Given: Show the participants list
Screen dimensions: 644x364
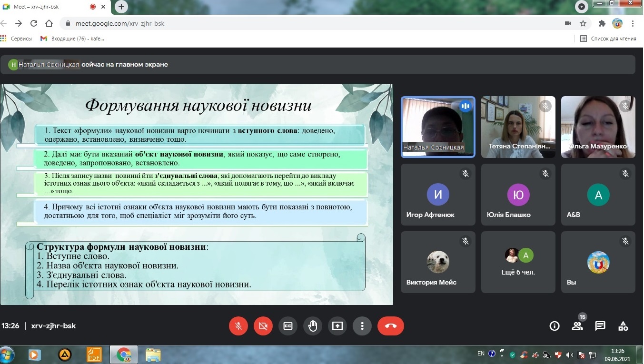Looking at the screenshot, I should (x=577, y=326).
